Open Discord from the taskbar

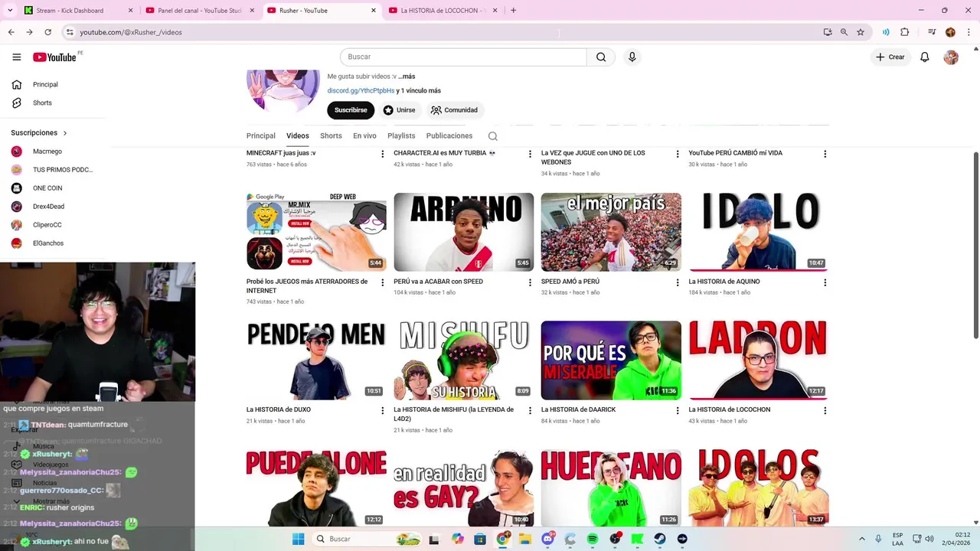pos(548,539)
